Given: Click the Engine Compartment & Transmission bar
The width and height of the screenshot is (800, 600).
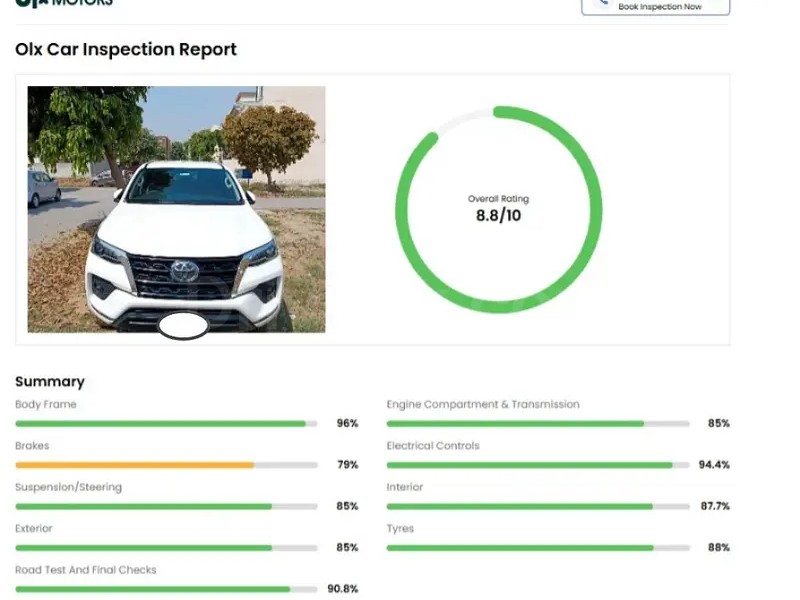Looking at the screenshot, I should click(x=538, y=424).
